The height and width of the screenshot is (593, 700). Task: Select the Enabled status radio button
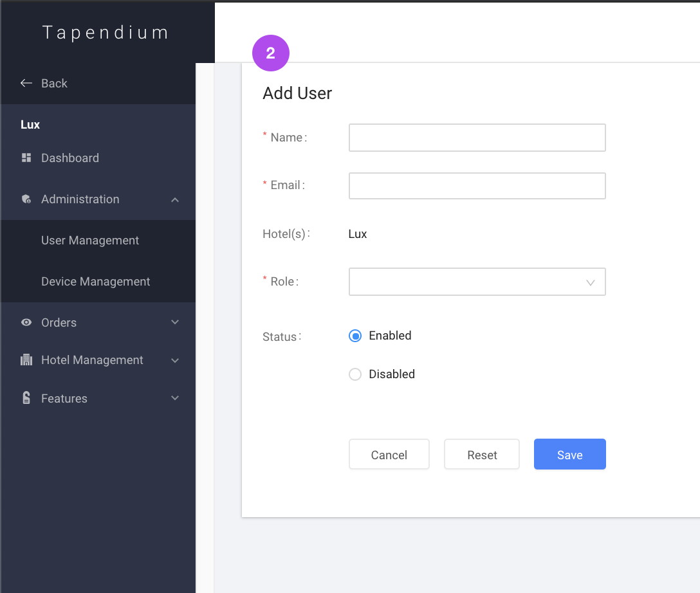[x=355, y=335]
